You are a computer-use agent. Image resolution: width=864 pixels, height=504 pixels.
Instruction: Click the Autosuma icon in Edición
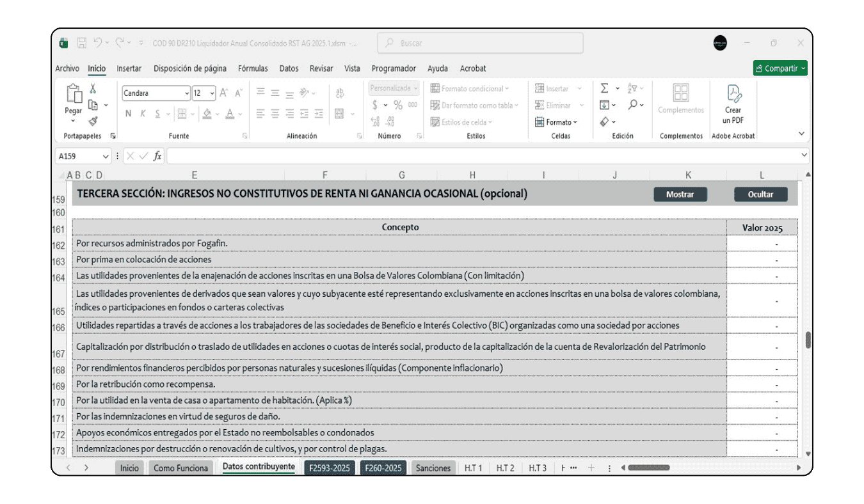pos(604,87)
